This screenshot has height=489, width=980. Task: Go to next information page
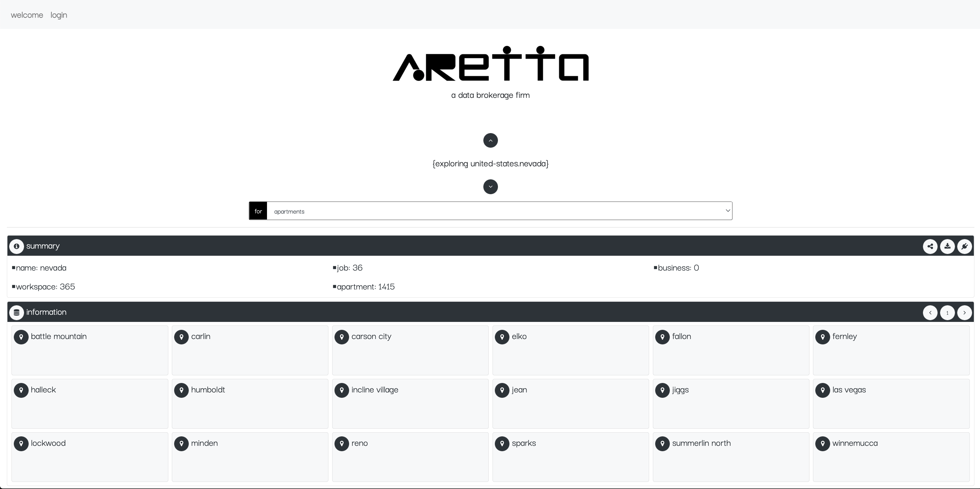coord(964,313)
